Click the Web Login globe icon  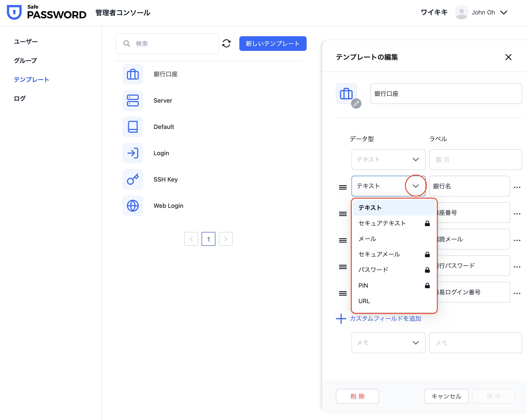pos(133,206)
